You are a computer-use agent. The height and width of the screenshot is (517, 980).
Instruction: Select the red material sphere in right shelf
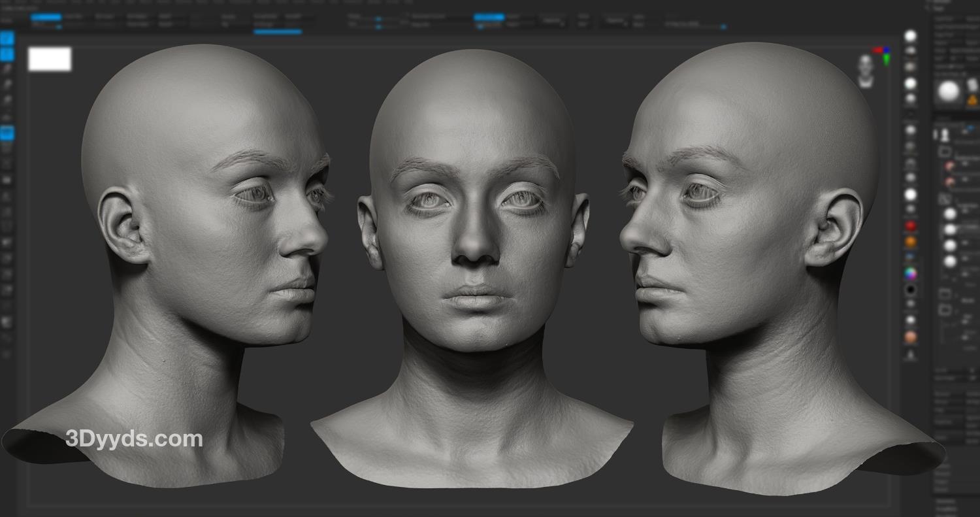(910, 226)
